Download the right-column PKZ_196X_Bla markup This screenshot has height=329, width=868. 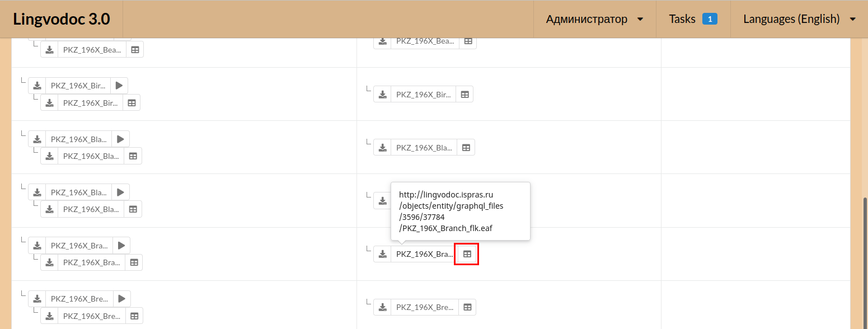coord(382,147)
